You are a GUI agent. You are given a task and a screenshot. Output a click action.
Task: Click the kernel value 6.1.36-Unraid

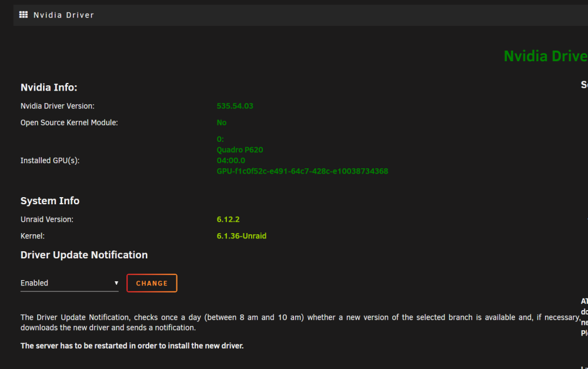242,236
